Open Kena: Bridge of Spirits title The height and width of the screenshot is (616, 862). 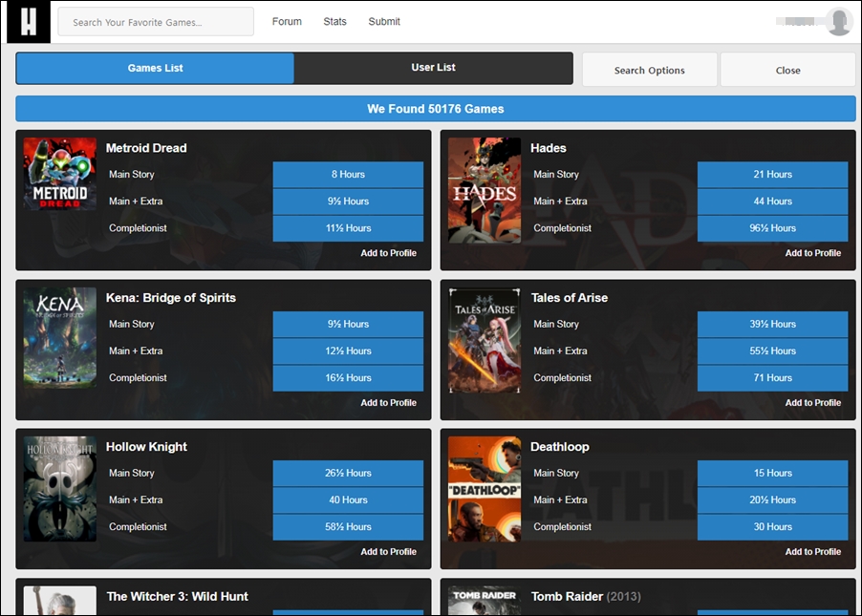point(171,297)
